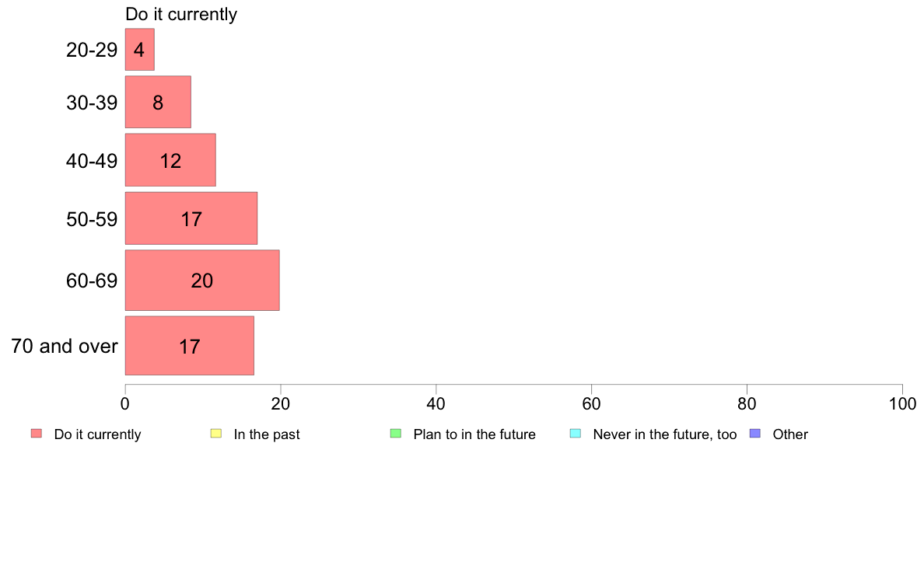The width and height of the screenshot is (924, 572).
Task: Click the '70 and over' axis label
Action: coord(65,346)
